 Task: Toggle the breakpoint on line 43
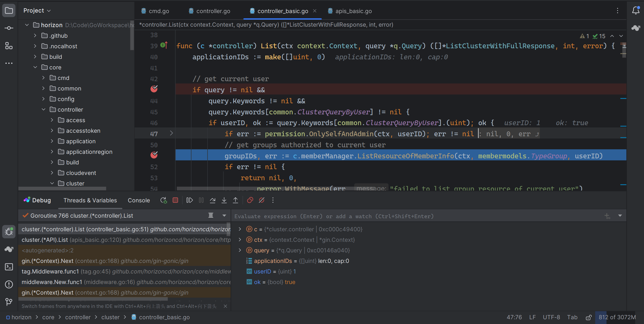pos(154,89)
